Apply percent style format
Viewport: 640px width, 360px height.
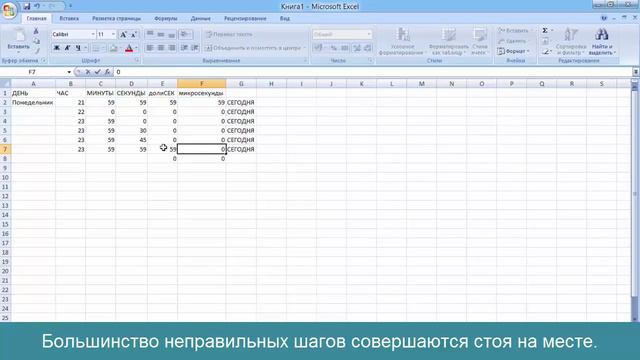pyautogui.click(x=334, y=48)
